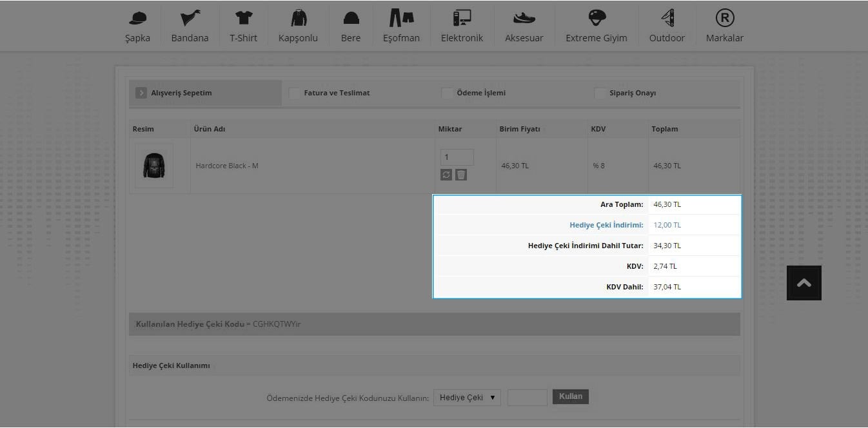Delete Hardcore Black - M with trash icon

[461, 175]
